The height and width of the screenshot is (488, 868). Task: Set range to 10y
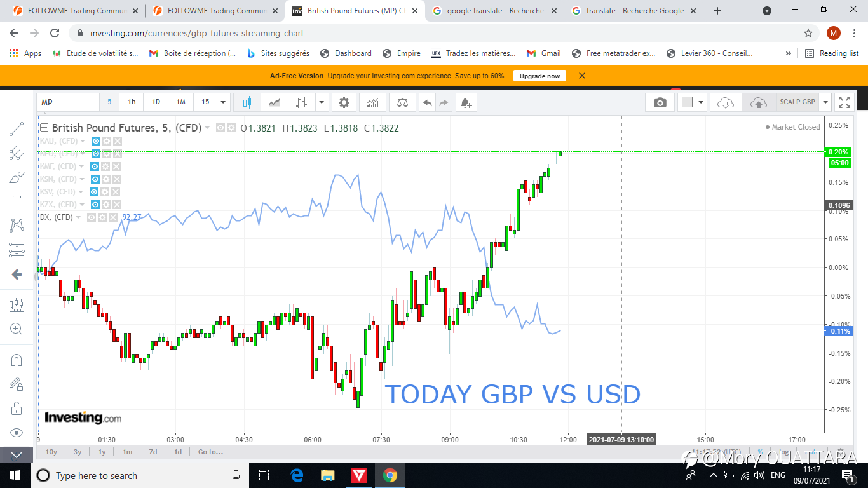[51, 452]
